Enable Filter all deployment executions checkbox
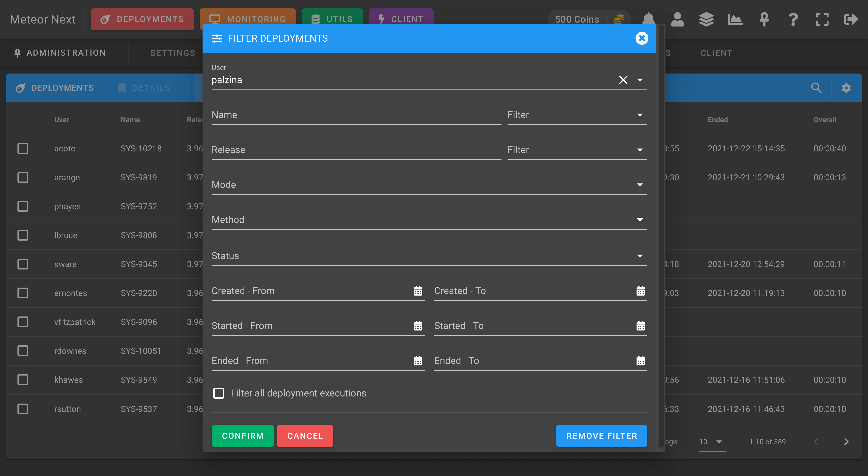This screenshot has height=476, width=868. tap(219, 393)
